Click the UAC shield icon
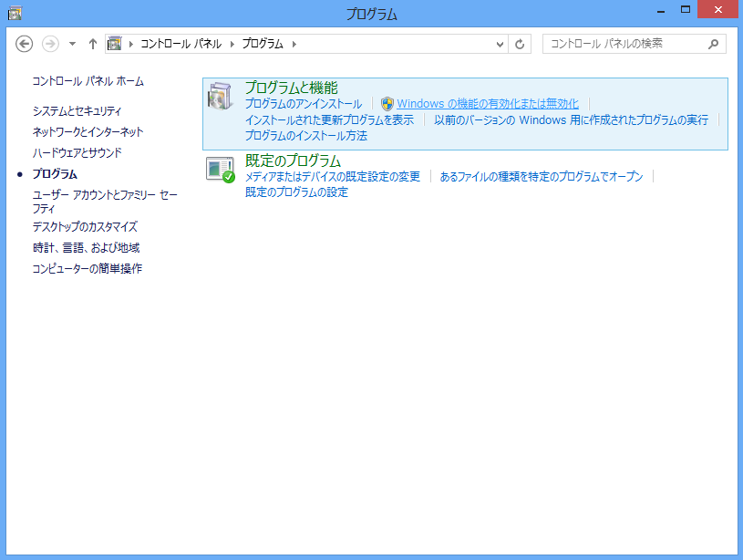Screen dimensions: 743x560 click(x=387, y=104)
